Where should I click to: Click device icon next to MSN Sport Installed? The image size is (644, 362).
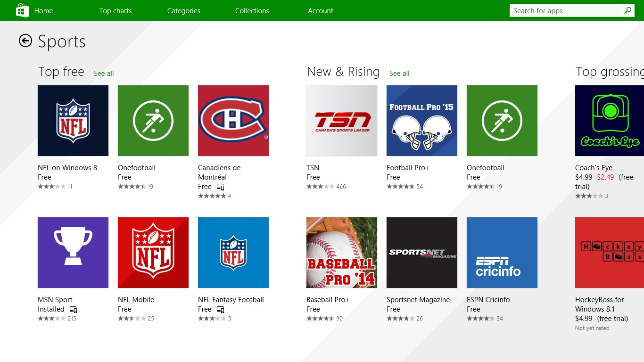click(x=73, y=310)
